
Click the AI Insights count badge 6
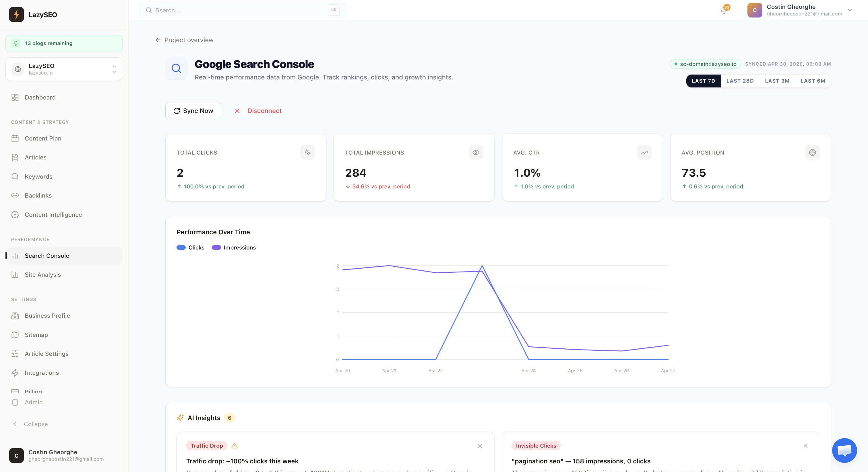(229, 418)
